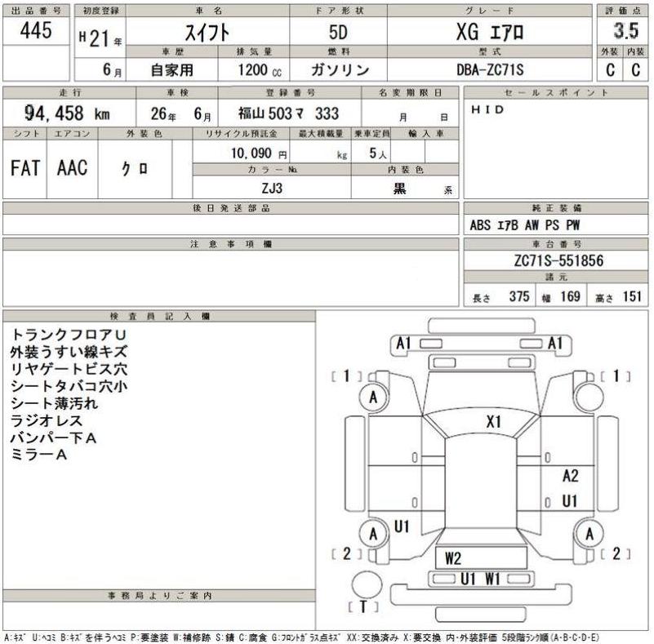Select the grade XG エアロ cell

pos(487,33)
